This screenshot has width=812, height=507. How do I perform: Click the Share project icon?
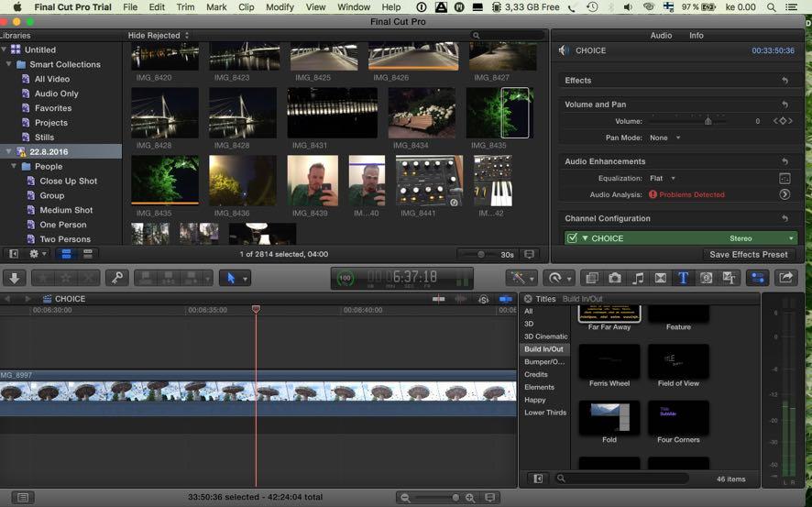pyautogui.click(x=786, y=278)
